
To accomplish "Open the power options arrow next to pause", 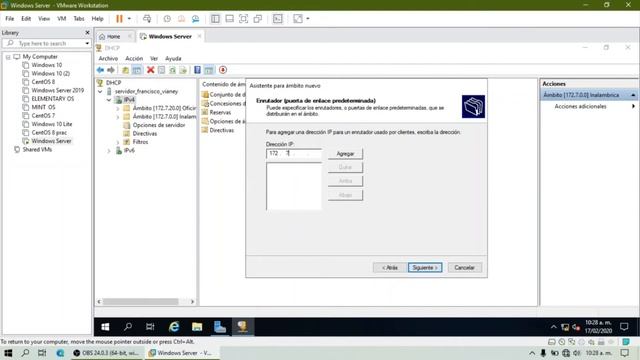I will pos(129,19).
